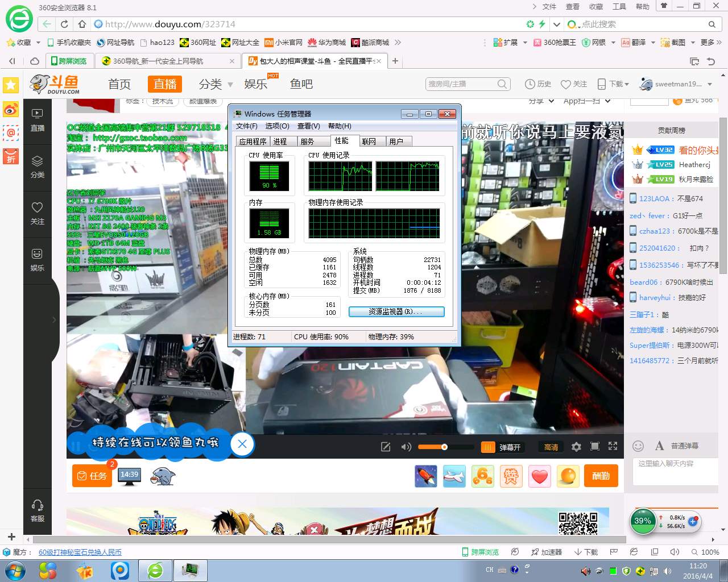Open 选项(O) menu in Task Manager

[x=277, y=126]
